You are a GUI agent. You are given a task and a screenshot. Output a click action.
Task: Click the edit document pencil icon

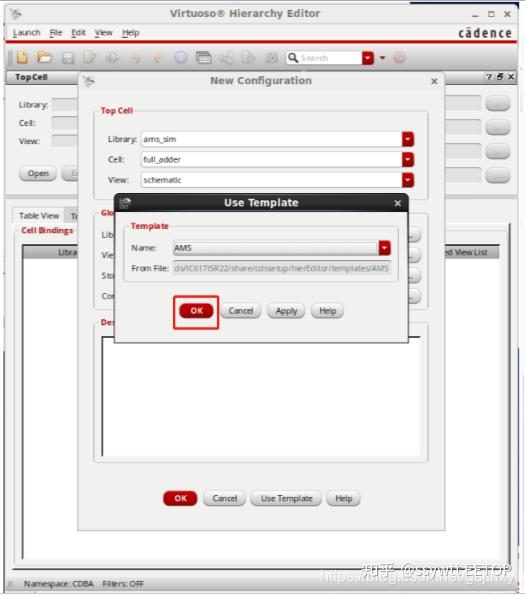tap(90, 58)
